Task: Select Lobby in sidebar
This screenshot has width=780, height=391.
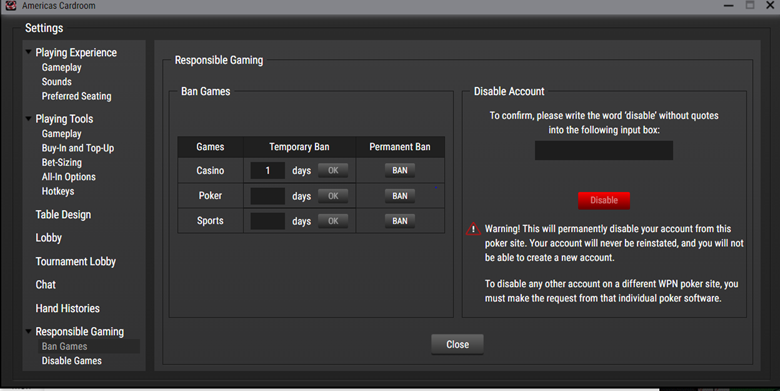Action: [x=49, y=238]
